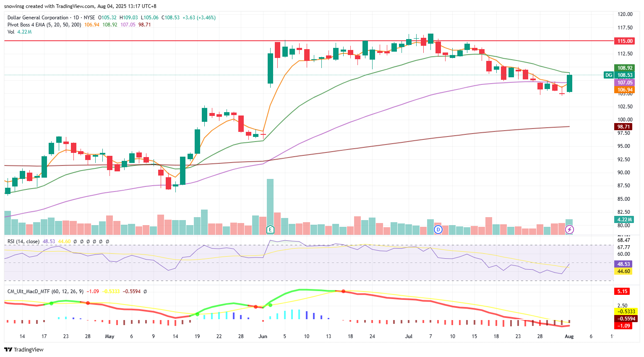644x357 pixels.
Task: Click the D dividend marker in the volume pane
Action: pos(438,229)
